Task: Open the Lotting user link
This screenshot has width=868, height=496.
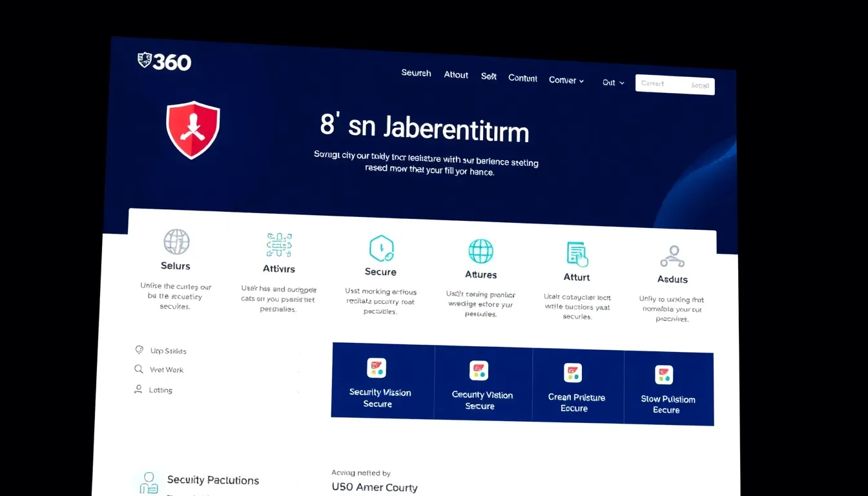Action: [x=160, y=390]
